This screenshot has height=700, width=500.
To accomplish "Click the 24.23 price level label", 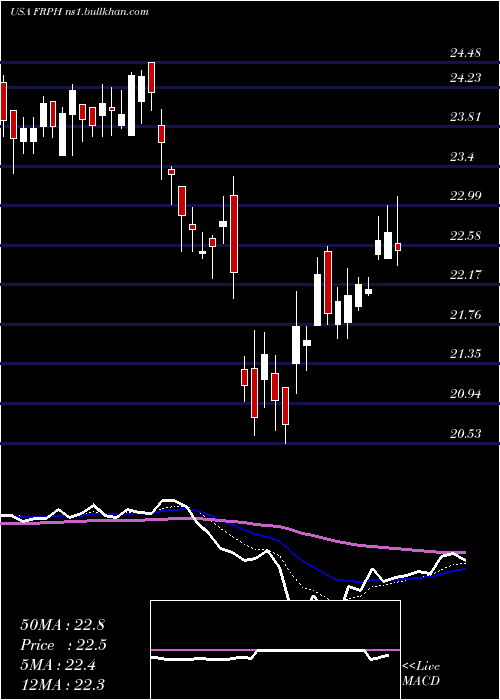I will point(465,78).
